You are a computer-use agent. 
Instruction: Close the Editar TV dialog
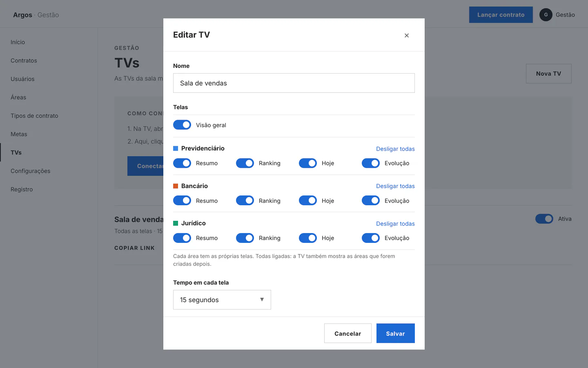407,36
